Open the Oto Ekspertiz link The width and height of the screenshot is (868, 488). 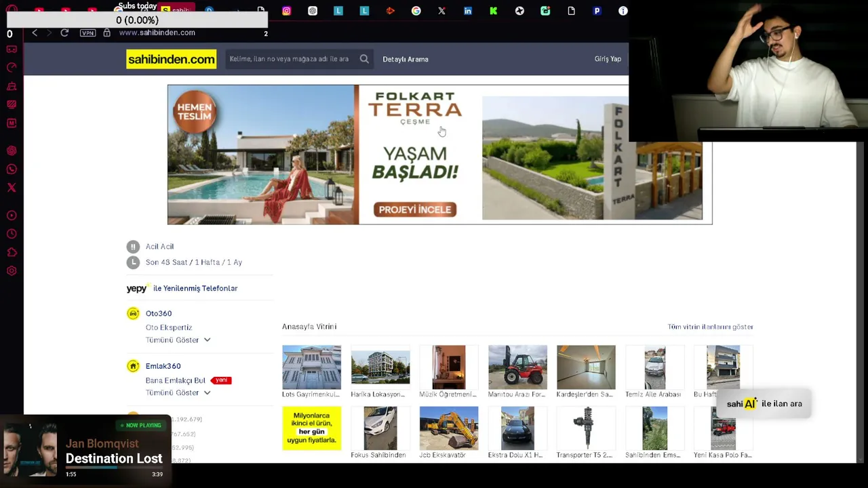click(169, 327)
